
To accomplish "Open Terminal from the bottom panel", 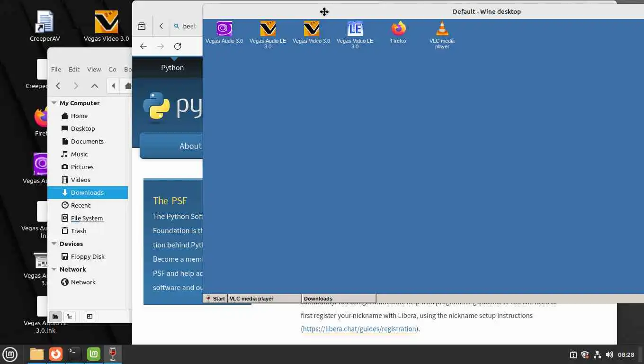I will pos(75,354).
